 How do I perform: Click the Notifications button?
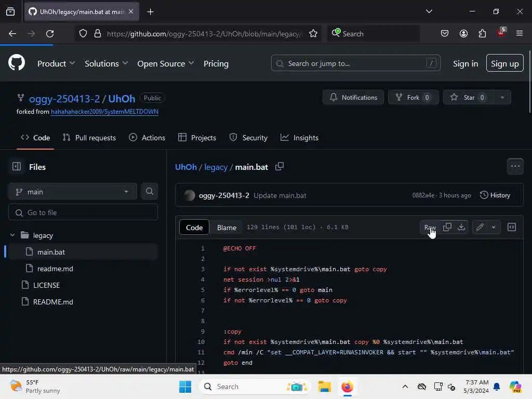pos(353,97)
